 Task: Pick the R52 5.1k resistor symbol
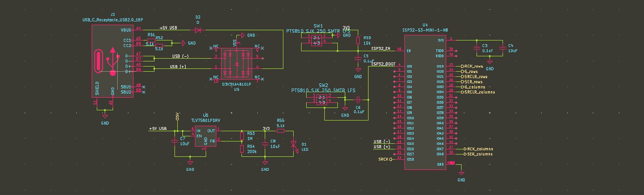pyautogui.click(x=159, y=45)
